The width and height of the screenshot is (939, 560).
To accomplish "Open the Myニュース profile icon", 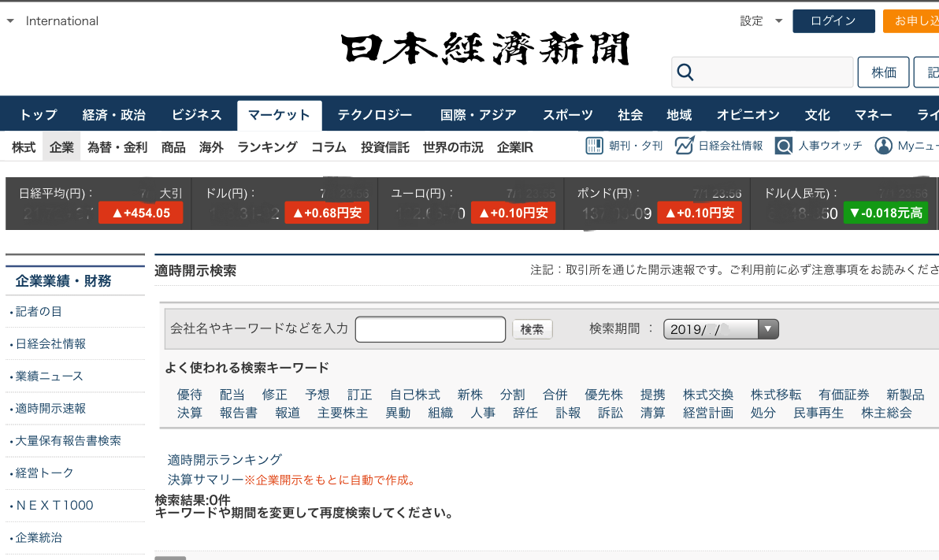I will [x=883, y=146].
